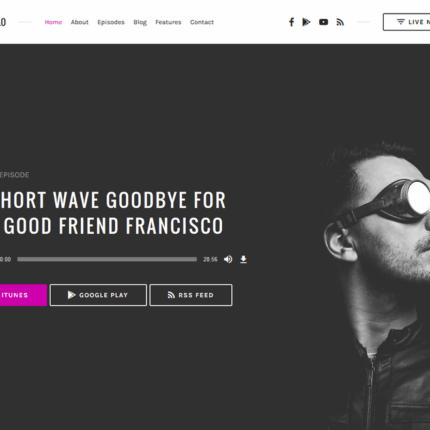The image size is (430, 430).
Task: Open the episode title heading link
Action: (113, 213)
